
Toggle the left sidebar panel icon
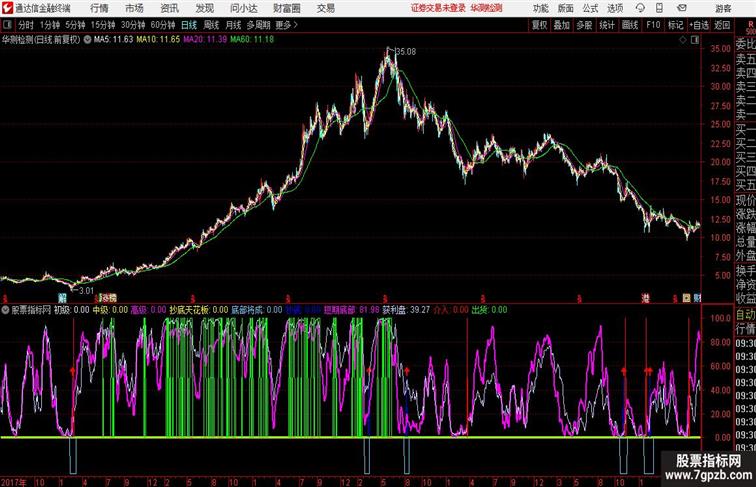point(7,25)
